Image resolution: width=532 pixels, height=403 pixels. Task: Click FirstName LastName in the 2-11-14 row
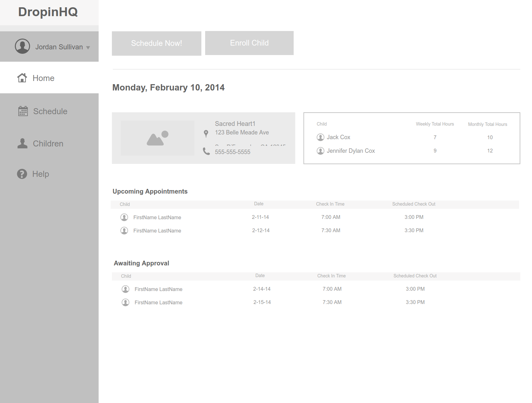click(x=157, y=217)
